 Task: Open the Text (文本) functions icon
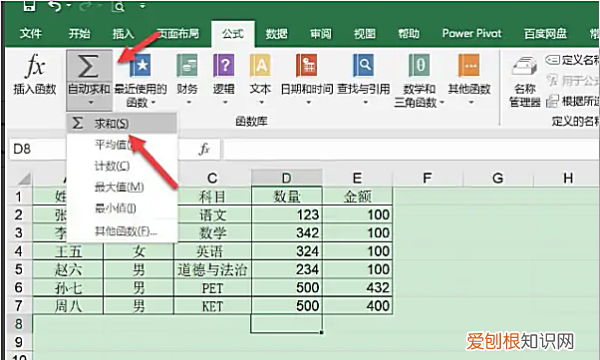(x=260, y=65)
